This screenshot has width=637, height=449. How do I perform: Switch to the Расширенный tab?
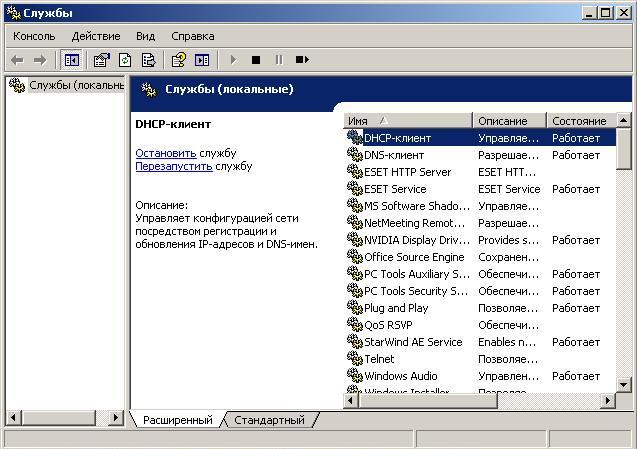178,420
